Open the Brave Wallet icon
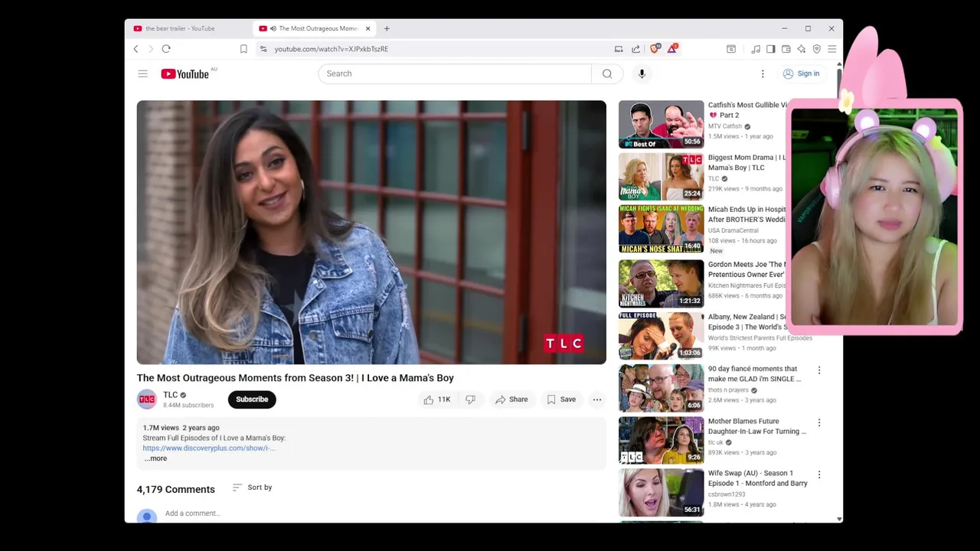 tap(786, 49)
